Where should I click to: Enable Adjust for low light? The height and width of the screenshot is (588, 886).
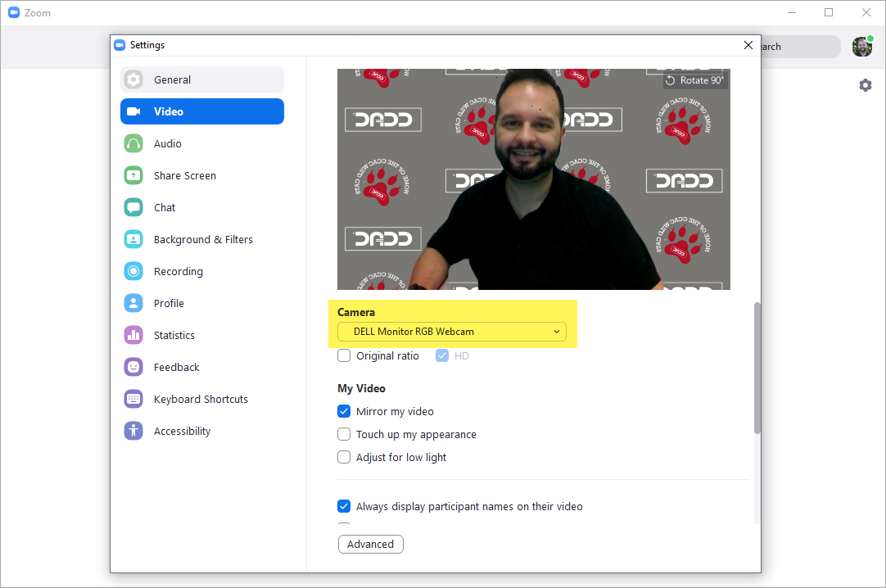click(x=344, y=457)
